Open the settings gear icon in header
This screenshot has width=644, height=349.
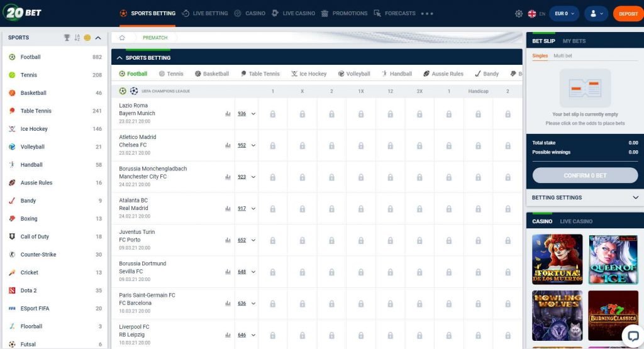(x=519, y=14)
